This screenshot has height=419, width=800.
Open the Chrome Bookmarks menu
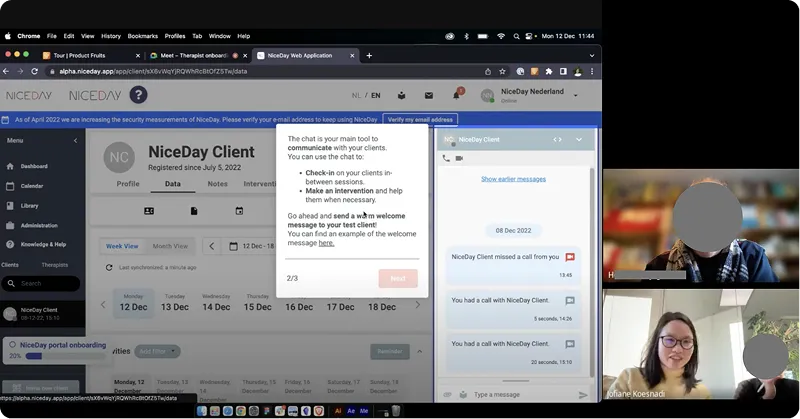pyautogui.click(x=142, y=36)
